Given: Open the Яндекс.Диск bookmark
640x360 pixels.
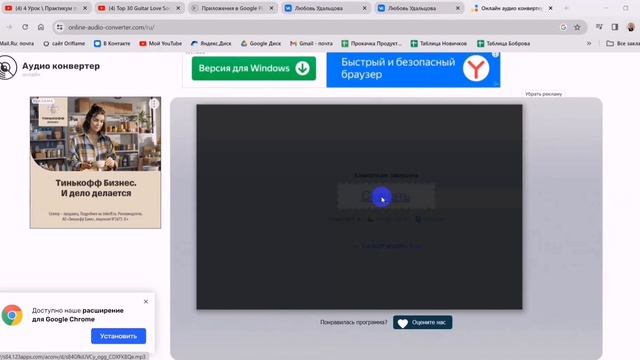Looking at the screenshot, I should coord(211,43).
